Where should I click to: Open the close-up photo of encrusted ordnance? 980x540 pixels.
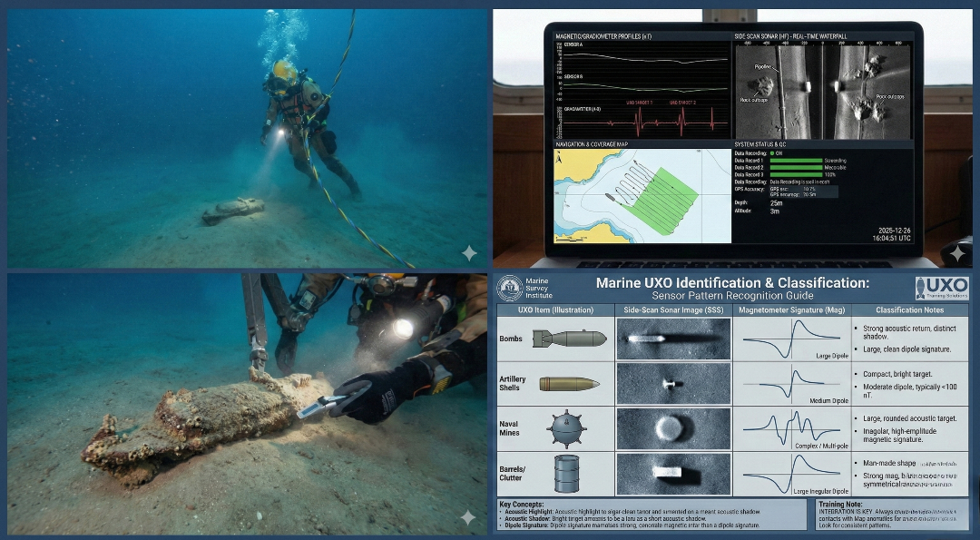pos(247,404)
